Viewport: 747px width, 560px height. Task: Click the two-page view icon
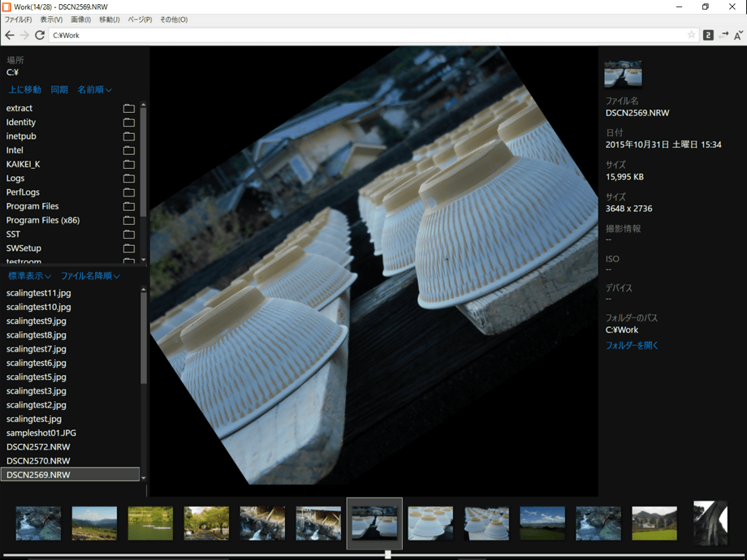tap(708, 35)
